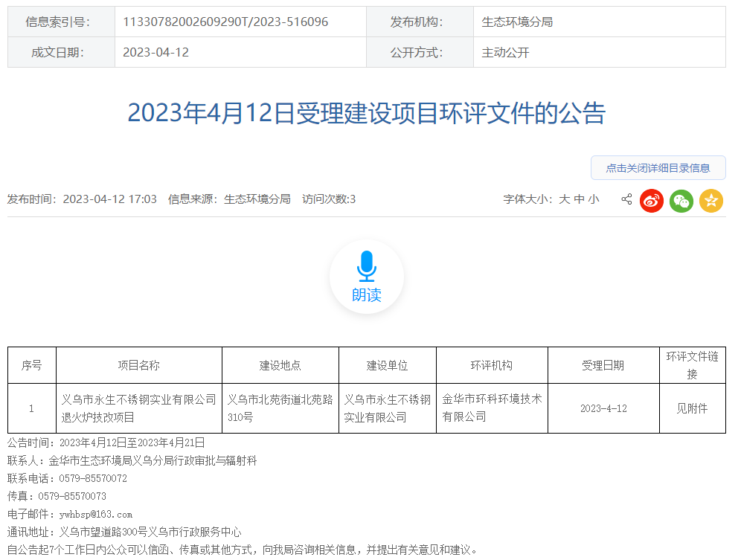Viewport: 741px width, 560px height.
Task: Set font size to 小 (small)
Action: [x=593, y=199]
